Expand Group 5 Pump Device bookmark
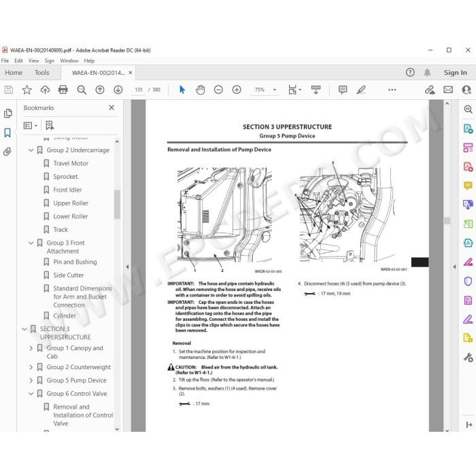The image size is (476, 476). (x=31, y=380)
